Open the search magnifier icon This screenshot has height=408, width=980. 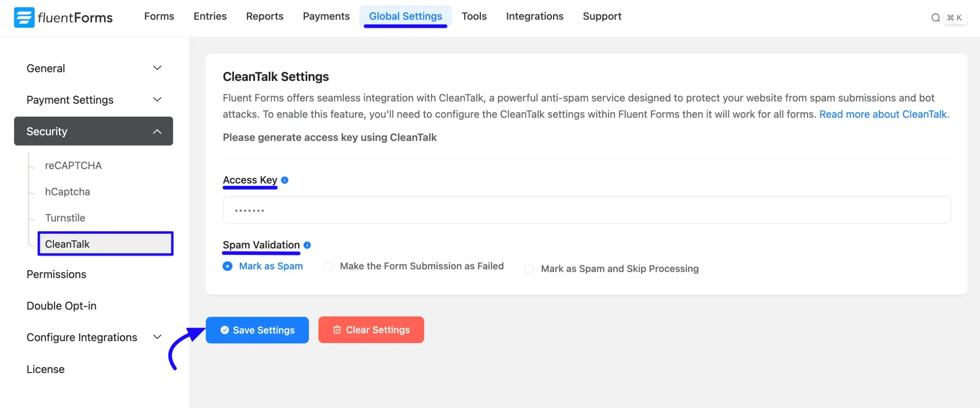tap(936, 18)
